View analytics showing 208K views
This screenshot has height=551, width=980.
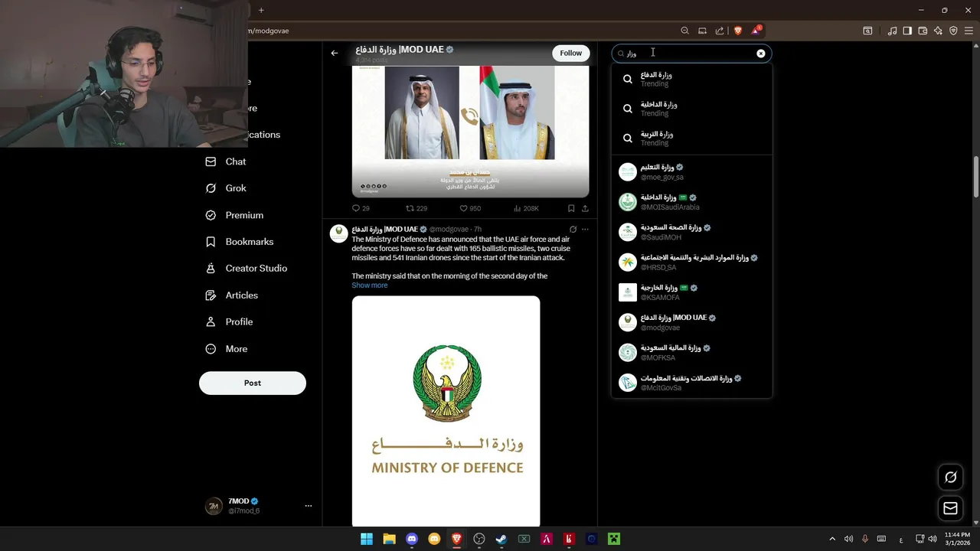tap(527, 208)
